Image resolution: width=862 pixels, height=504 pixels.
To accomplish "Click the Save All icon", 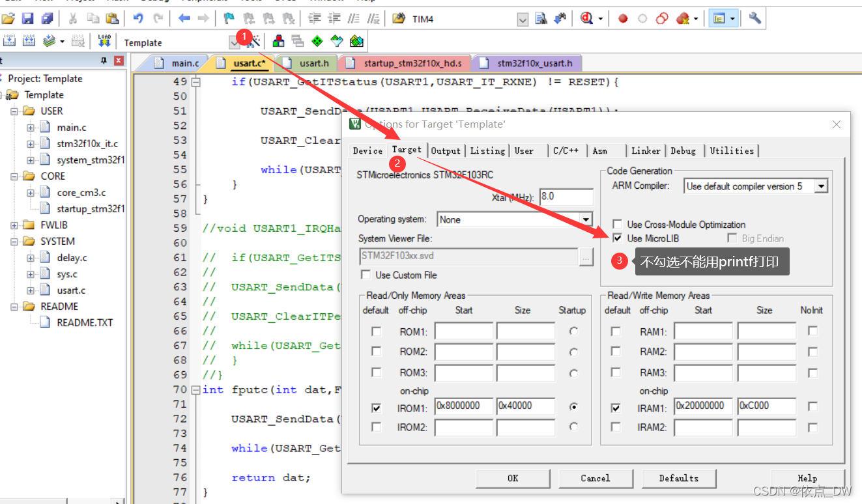I will [x=47, y=19].
